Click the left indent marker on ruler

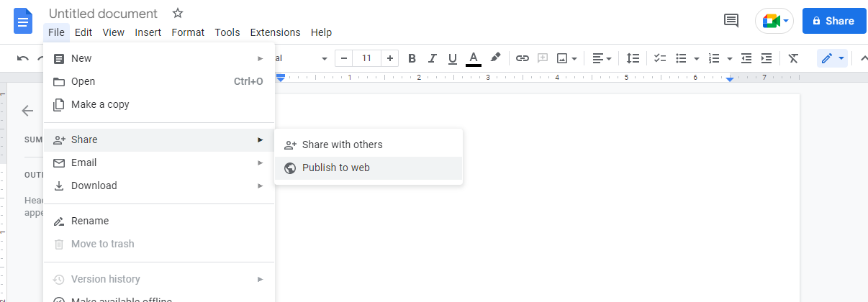point(281,78)
